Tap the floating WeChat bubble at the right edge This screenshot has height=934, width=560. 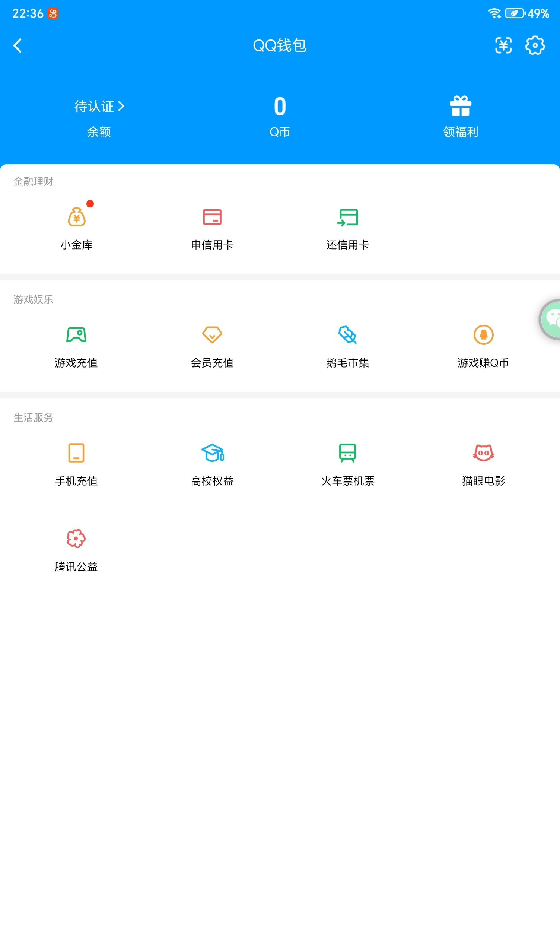(x=550, y=320)
